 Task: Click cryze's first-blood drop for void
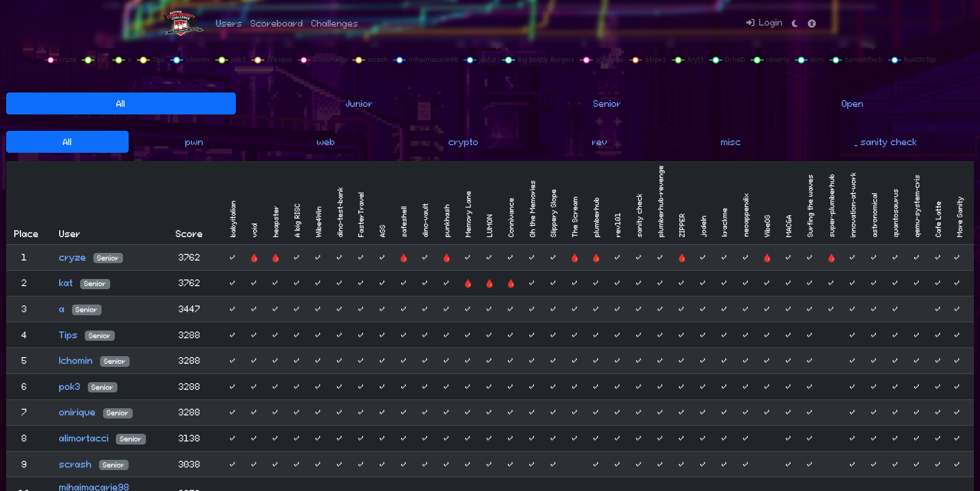[x=254, y=258]
